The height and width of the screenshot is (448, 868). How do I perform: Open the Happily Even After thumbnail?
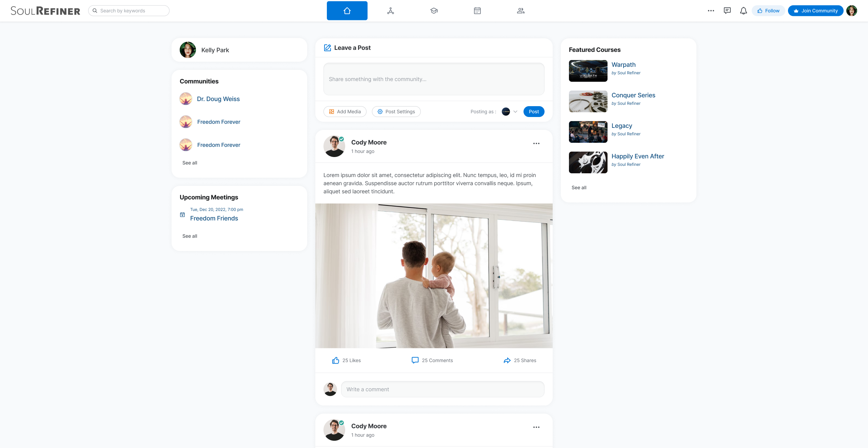tap(588, 162)
